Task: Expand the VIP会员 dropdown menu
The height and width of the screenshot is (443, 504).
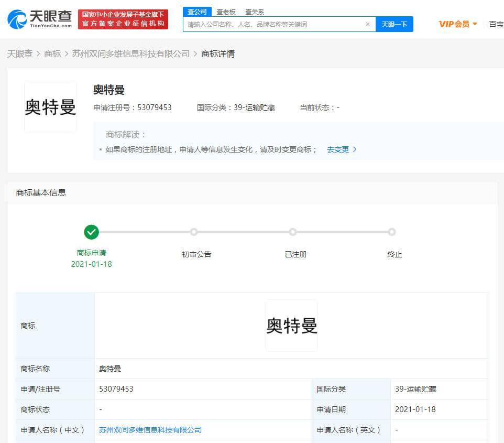Action: (458, 24)
